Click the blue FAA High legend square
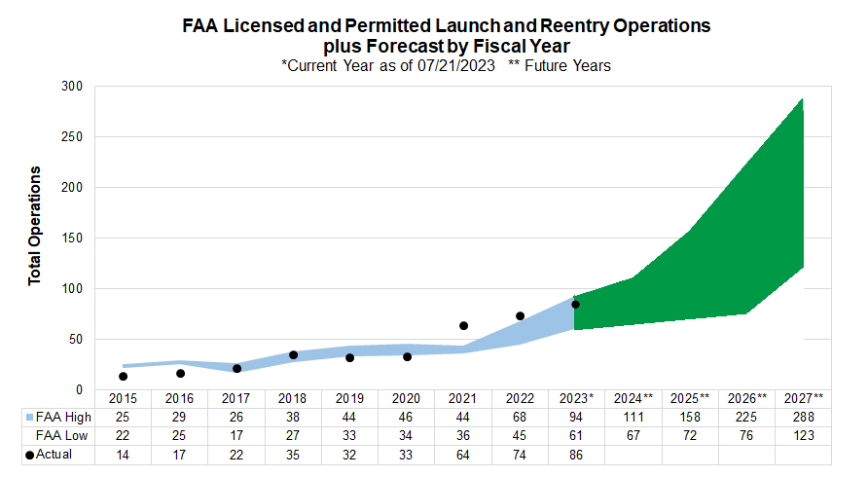The image size is (868, 477). [x=30, y=418]
